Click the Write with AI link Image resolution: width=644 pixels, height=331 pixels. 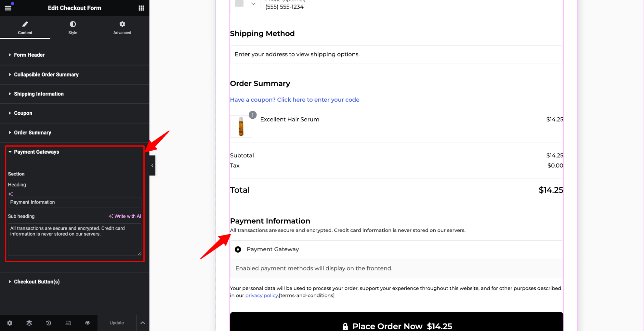125,216
